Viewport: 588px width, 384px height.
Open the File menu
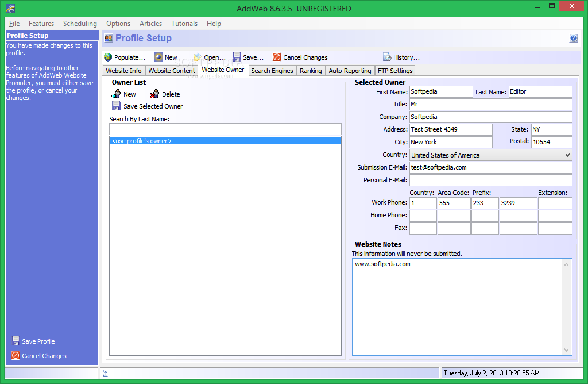click(x=14, y=23)
